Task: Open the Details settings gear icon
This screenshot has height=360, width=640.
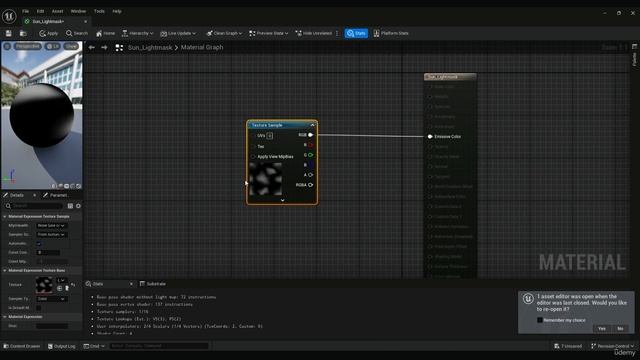Action: point(78,206)
